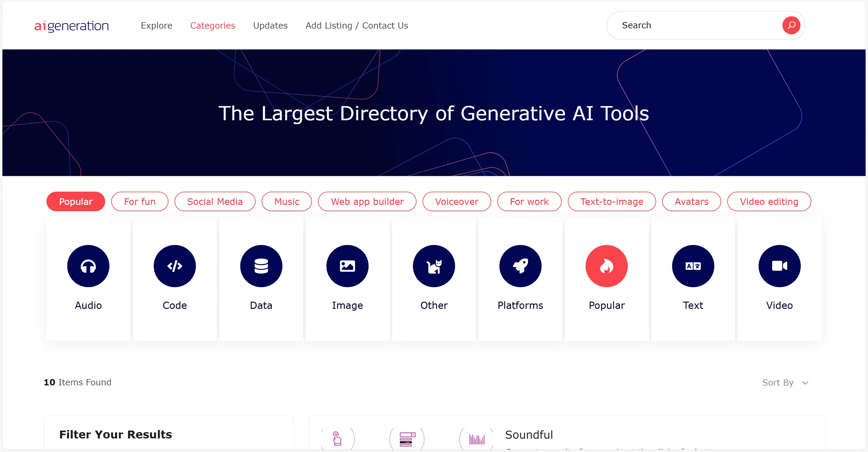The image size is (868, 452).
Task: Click the Video category label
Action: (x=779, y=305)
